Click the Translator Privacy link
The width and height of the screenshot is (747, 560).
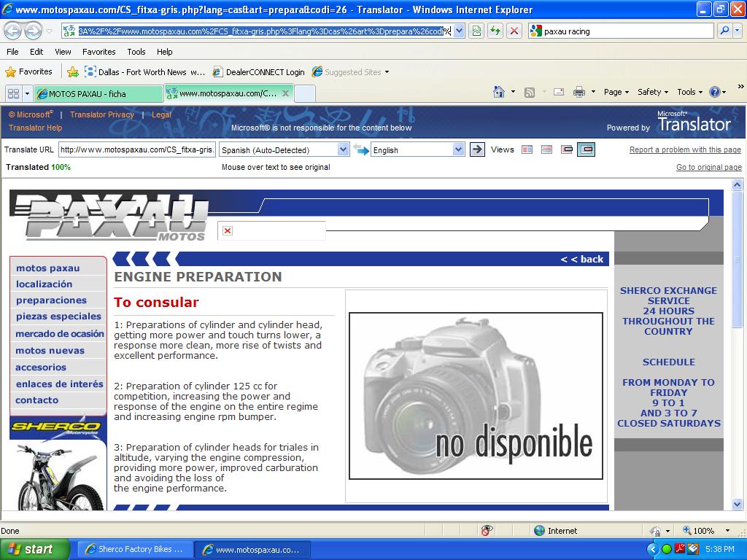102,114
